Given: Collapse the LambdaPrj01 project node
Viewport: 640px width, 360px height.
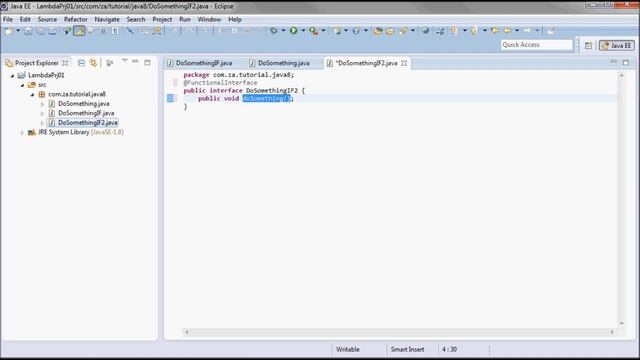Looking at the screenshot, I should coord(12,76).
